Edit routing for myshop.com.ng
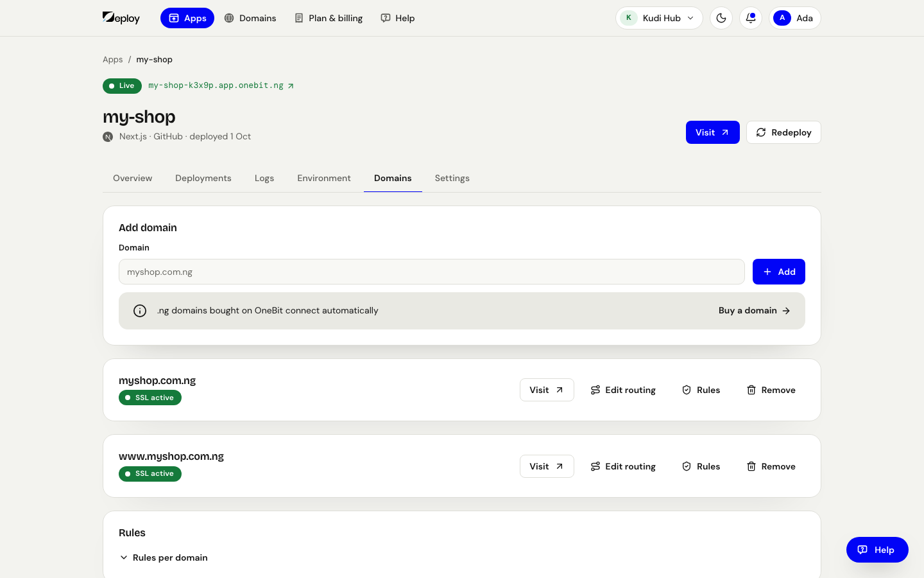The width and height of the screenshot is (924, 578). point(623,390)
